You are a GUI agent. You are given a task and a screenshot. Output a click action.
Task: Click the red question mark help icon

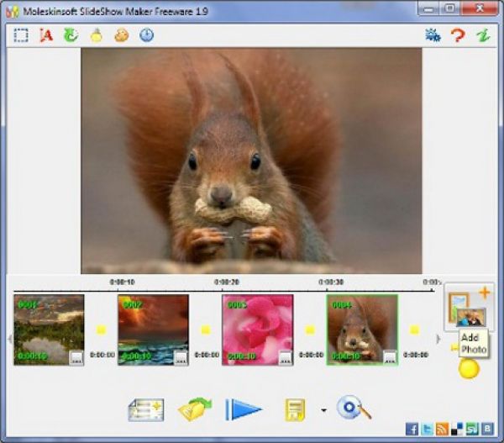458,36
